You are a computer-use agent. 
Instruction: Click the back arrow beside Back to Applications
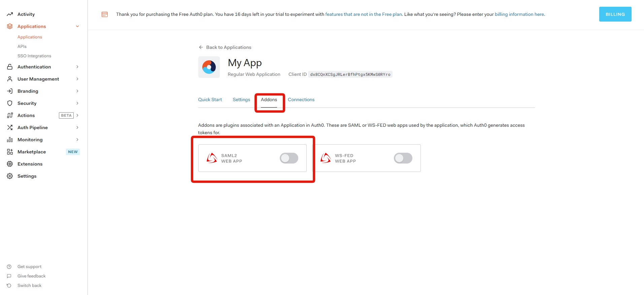pyautogui.click(x=201, y=47)
